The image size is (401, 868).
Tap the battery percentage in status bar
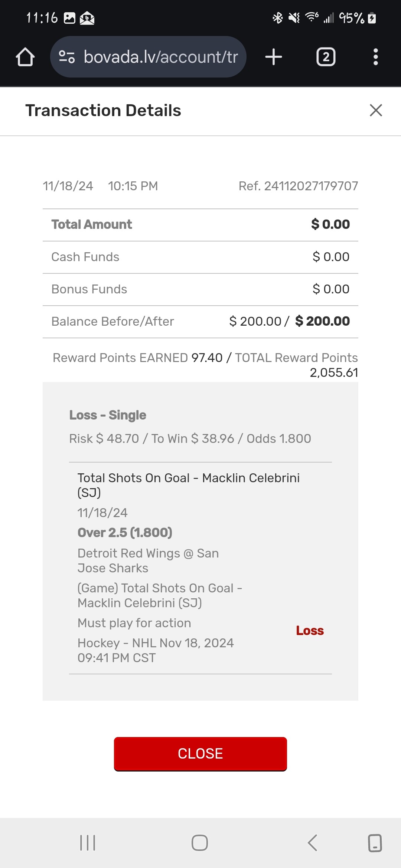pos(351,18)
